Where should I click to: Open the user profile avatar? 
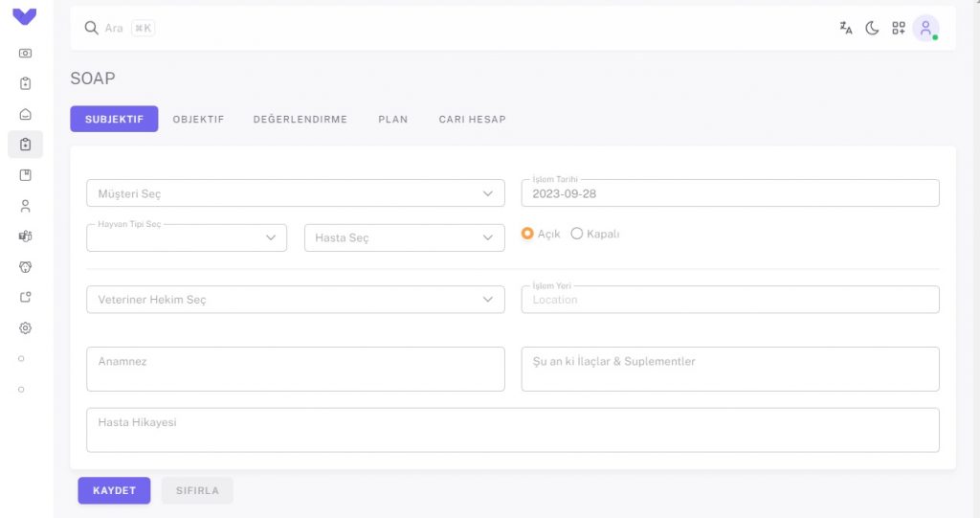click(x=925, y=28)
